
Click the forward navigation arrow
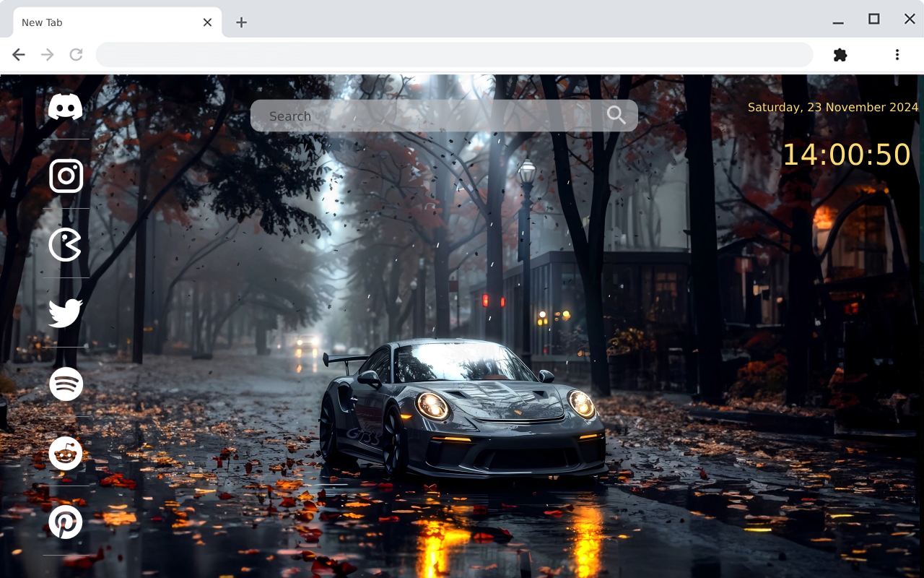coord(47,54)
